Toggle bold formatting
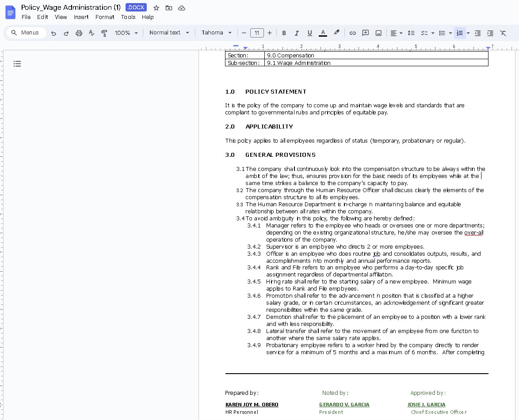The height and width of the screenshot is (420, 519). [284, 33]
